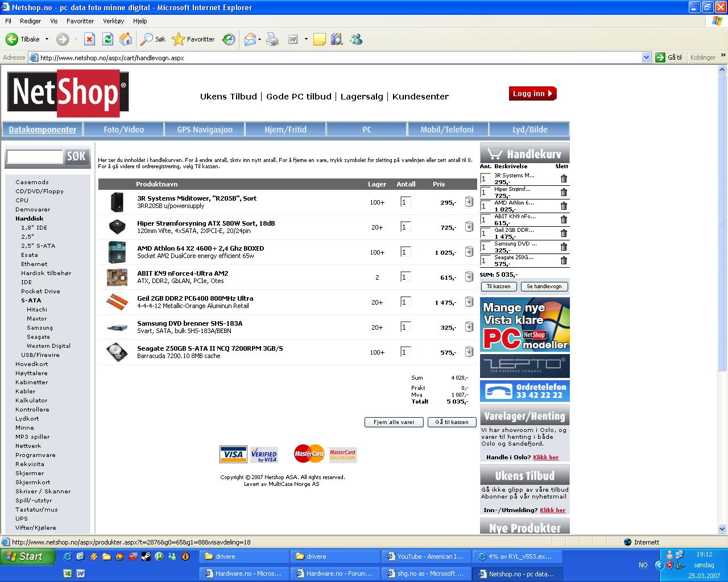Delete AMD Athlon 64 X2 in the main product table
This screenshot has width=728, height=582.
click(x=469, y=252)
